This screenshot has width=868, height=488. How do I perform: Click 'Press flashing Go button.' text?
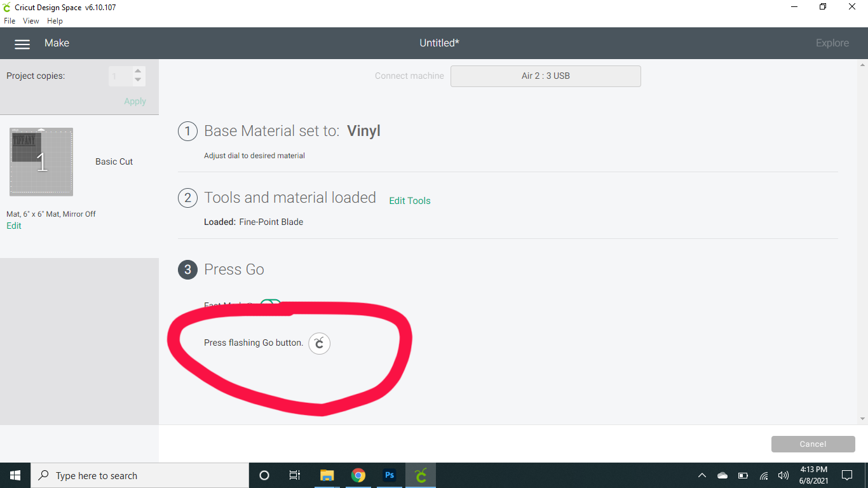tap(254, 343)
